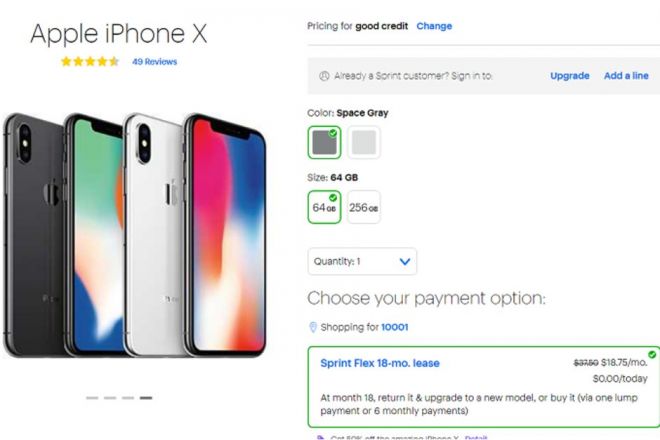Select the Silver color swatch
The image size is (660, 440).
coord(364,142)
